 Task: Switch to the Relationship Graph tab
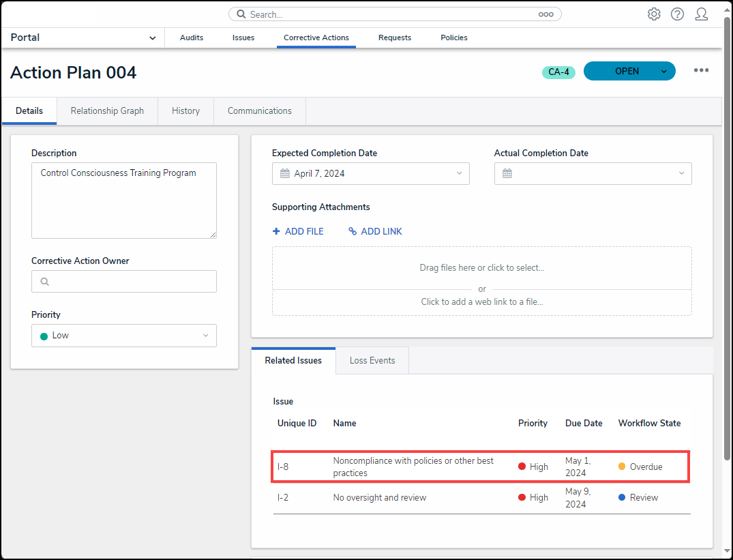107,111
